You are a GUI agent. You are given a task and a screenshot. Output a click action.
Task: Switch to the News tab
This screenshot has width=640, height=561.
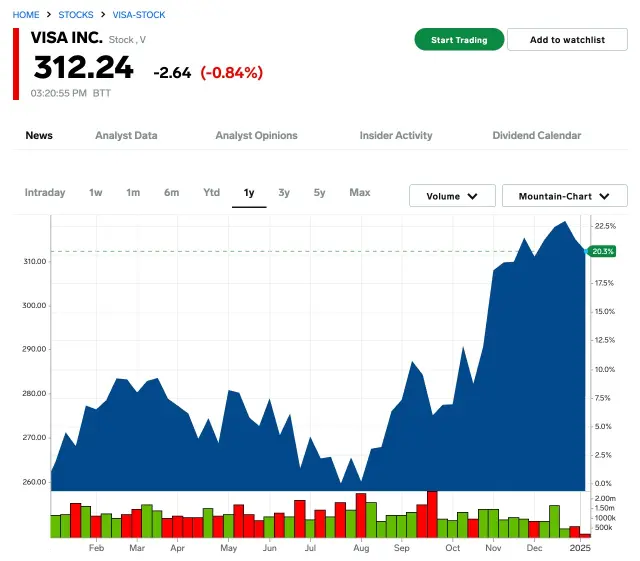pos(39,135)
